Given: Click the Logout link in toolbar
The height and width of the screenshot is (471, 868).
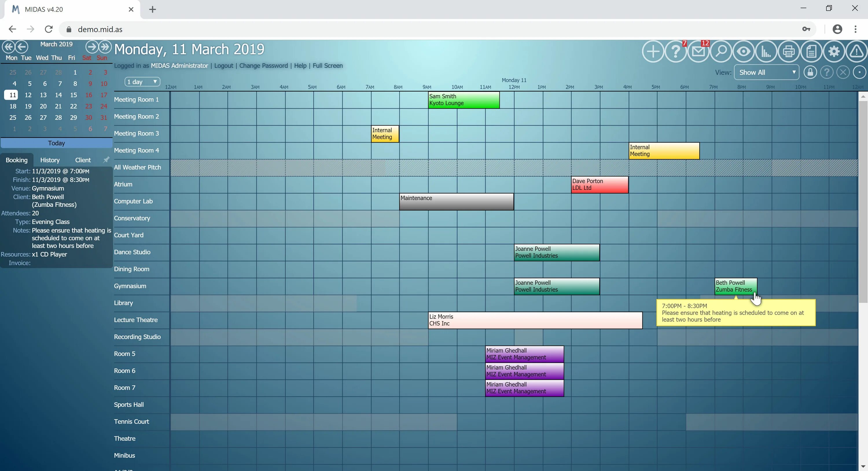Looking at the screenshot, I should click(x=223, y=66).
